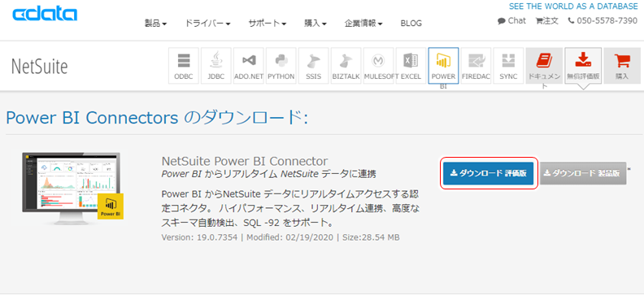Image resolution: width=644 pixels, height=304 pixels.
Task: Expand the 購入 menu
Action: 315,24
